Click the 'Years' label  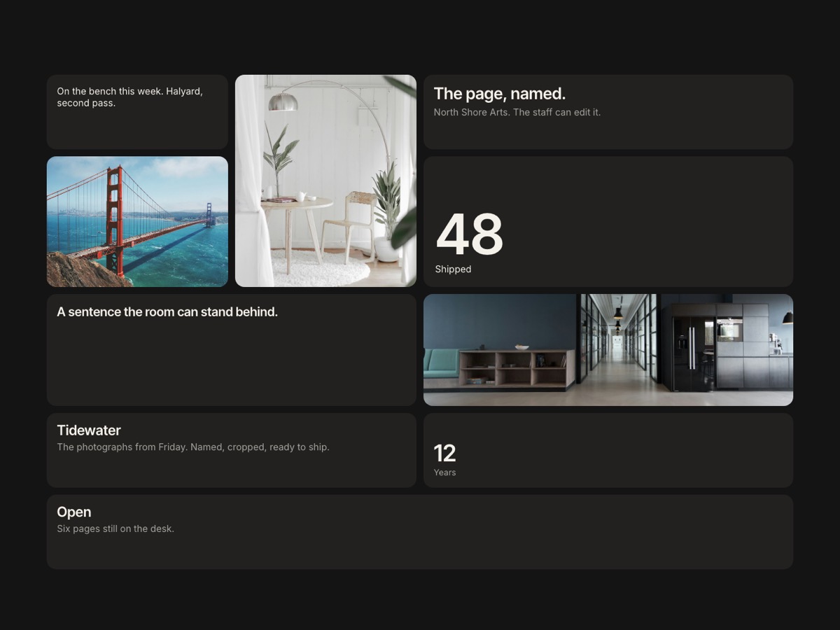coord(444,472)
